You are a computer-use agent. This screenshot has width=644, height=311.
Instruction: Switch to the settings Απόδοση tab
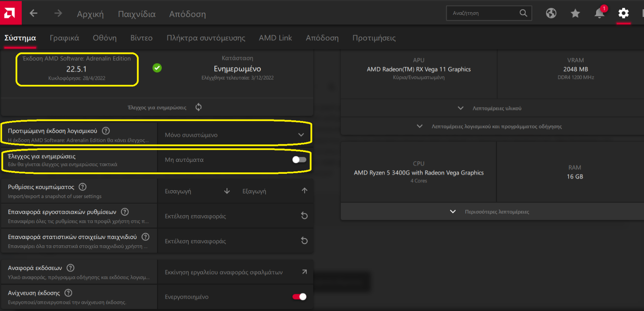click(x=322, y=38)
